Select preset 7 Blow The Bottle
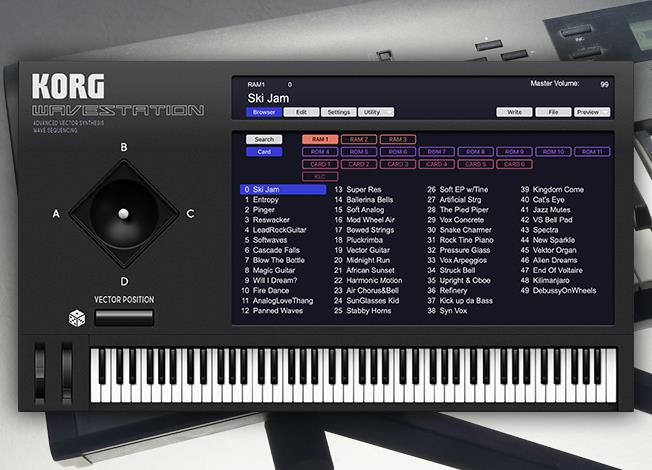 pos(274,260)
